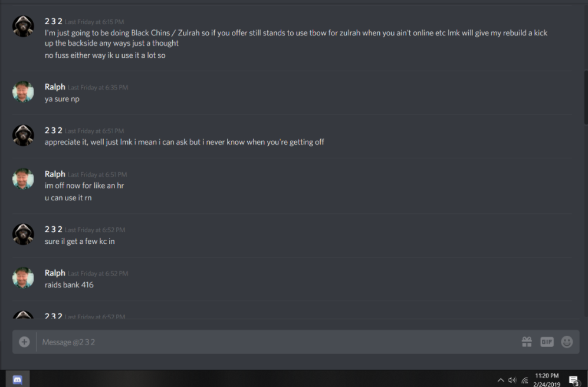Click username 2 3 2 above 'sure il get a few kc in'

53,229
